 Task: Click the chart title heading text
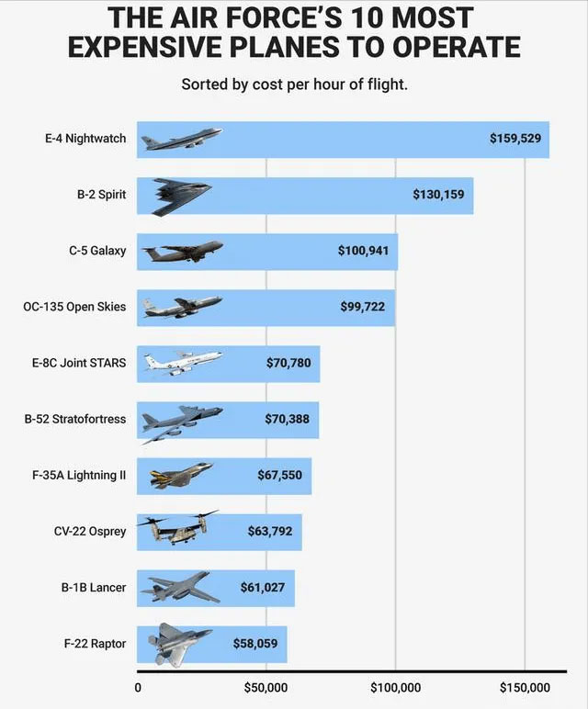click(x=294, y=32)
